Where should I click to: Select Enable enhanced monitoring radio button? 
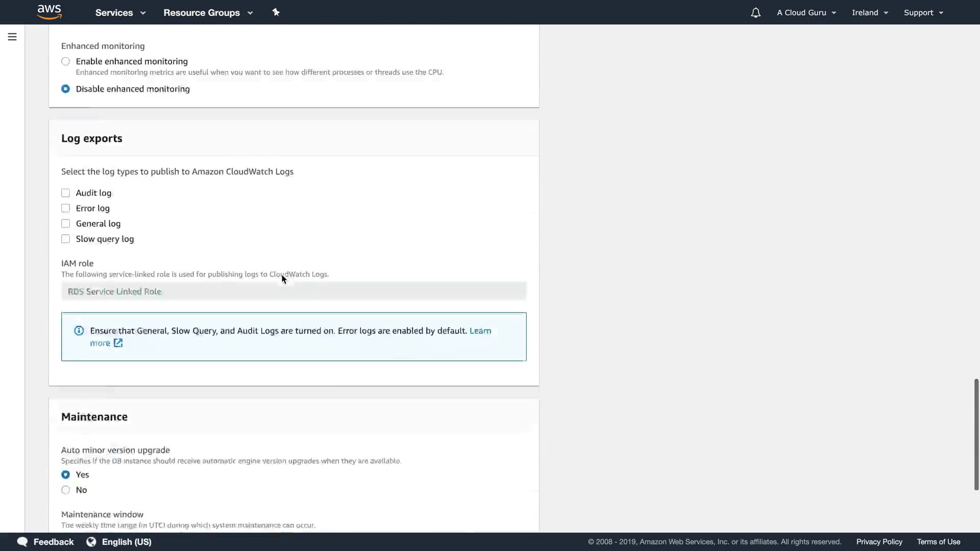(65, 61)
